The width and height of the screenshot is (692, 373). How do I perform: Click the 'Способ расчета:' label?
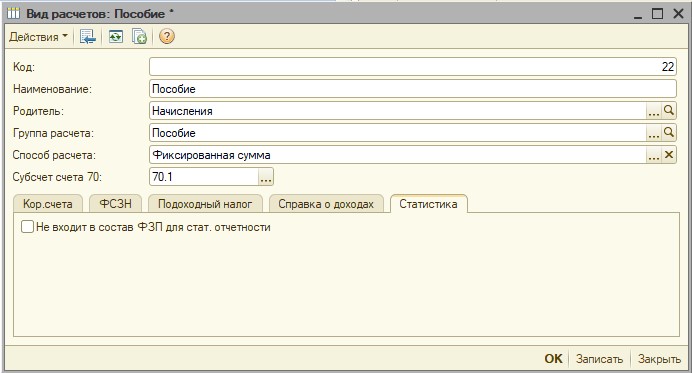(54, 155)
